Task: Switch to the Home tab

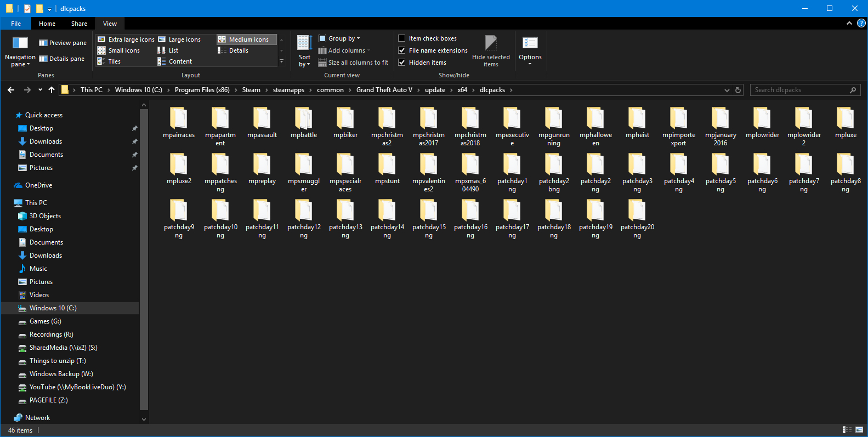Action: pyautogui.click(x=47, y=24)
